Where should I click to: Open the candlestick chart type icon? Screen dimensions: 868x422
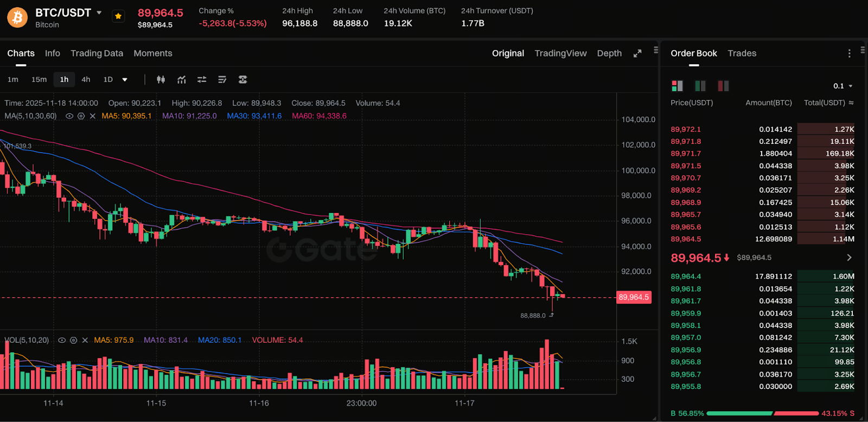[x=161, y=79]
